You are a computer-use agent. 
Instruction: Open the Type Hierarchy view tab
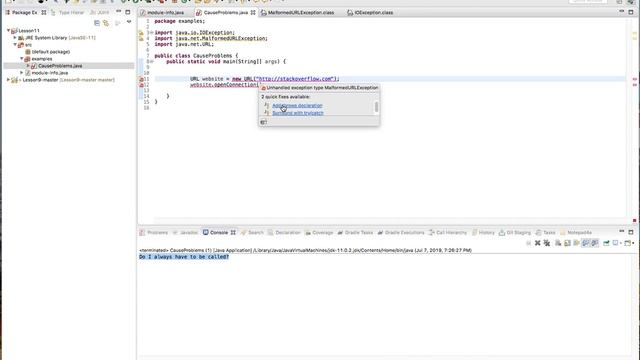(x=68, y=13)
